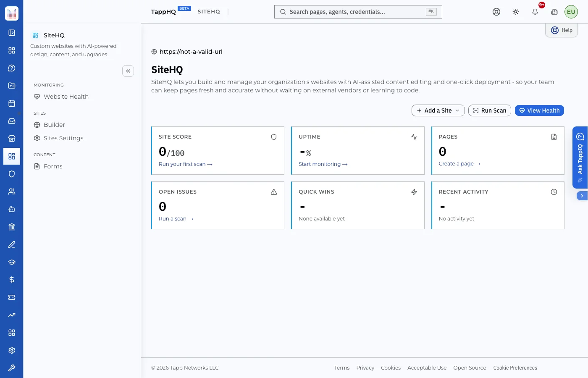This screenshot has height=378, width=588.
Task: Click the TappHQ logo in the left rail
Action: pyautogui.click(x=12, y=13)
